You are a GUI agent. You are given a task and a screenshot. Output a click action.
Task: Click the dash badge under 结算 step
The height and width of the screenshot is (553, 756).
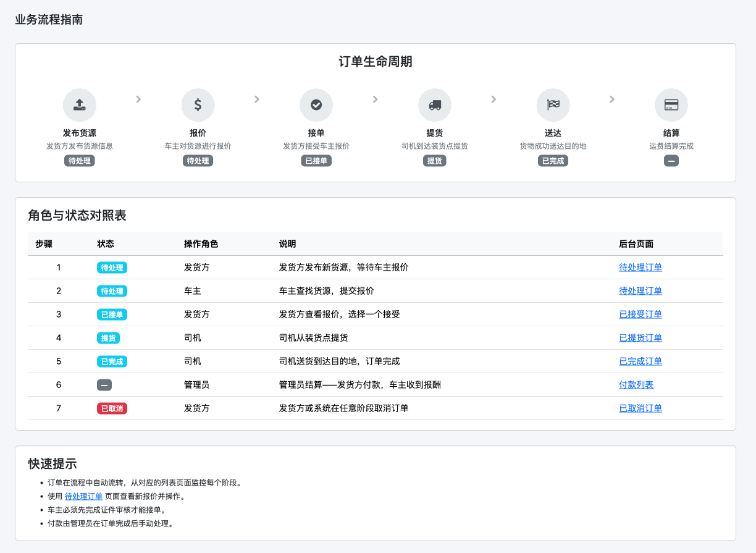click(x=671, y=161)
